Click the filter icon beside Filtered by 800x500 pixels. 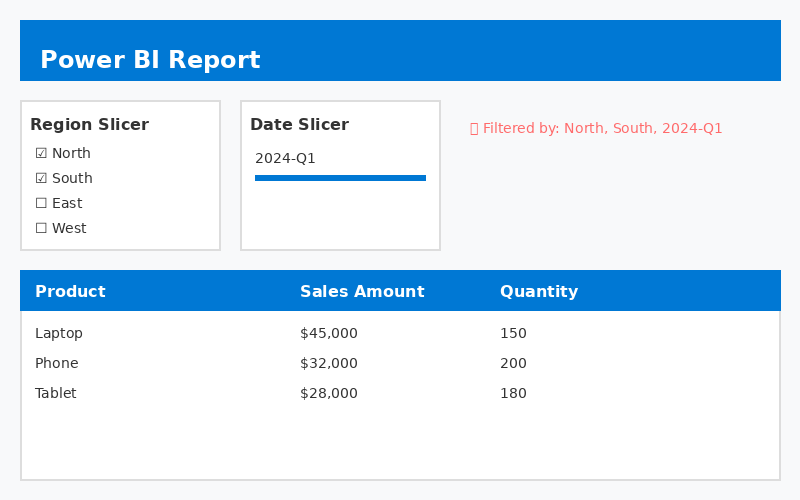coord(474,129)
